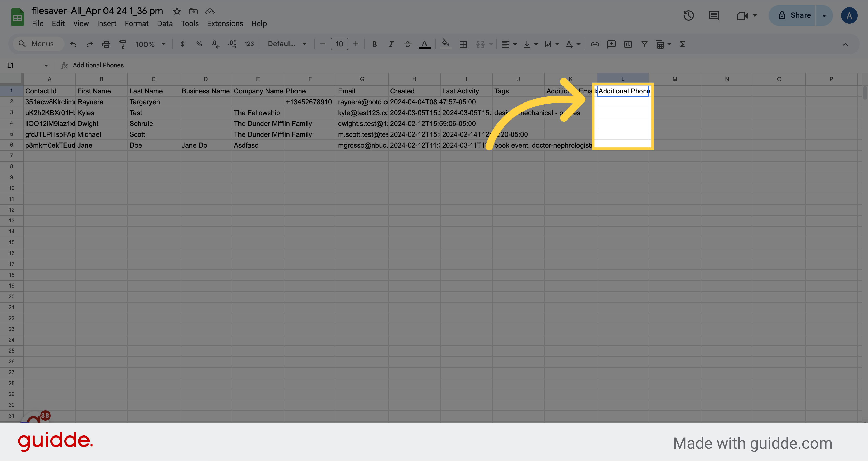
Task: Open the fill color bucket
Action: (x=445, y=44)
